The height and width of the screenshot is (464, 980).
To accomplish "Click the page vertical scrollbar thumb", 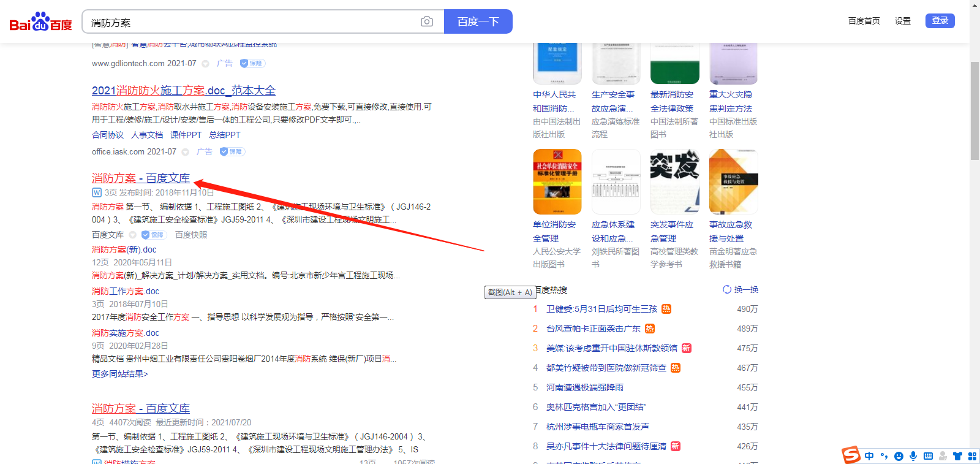I will pyautogui.click(x=974, y=110).
